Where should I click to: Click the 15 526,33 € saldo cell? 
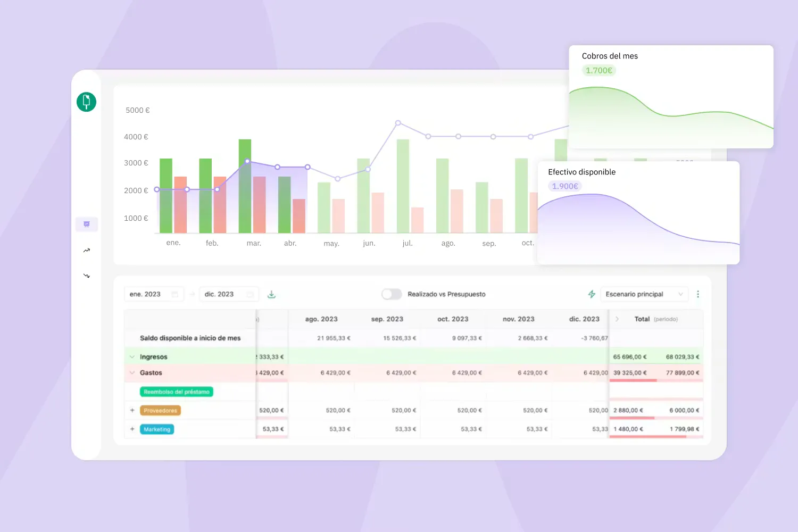point(400,338)
